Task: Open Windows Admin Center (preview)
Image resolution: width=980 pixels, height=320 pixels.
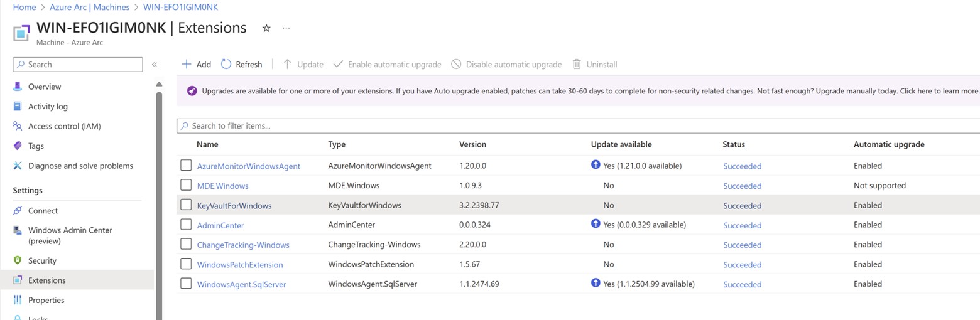Action: point(70,235)
